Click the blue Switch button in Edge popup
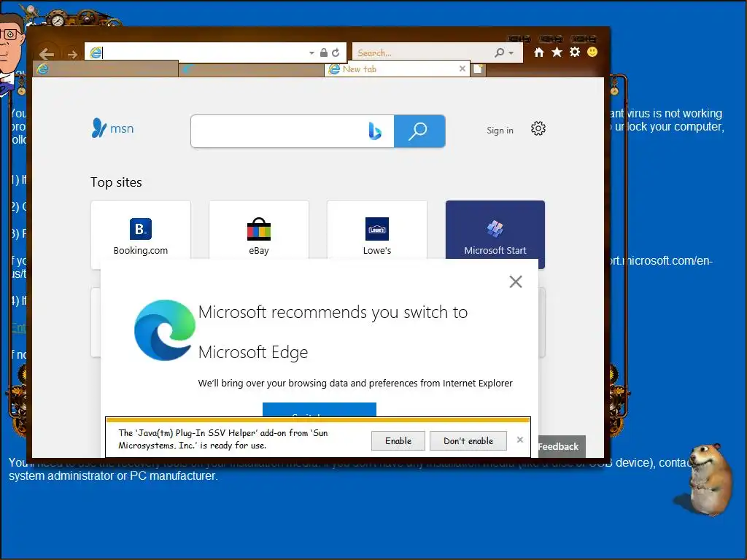This screenshot has height=560, width=747. click(x=320, y=410)
